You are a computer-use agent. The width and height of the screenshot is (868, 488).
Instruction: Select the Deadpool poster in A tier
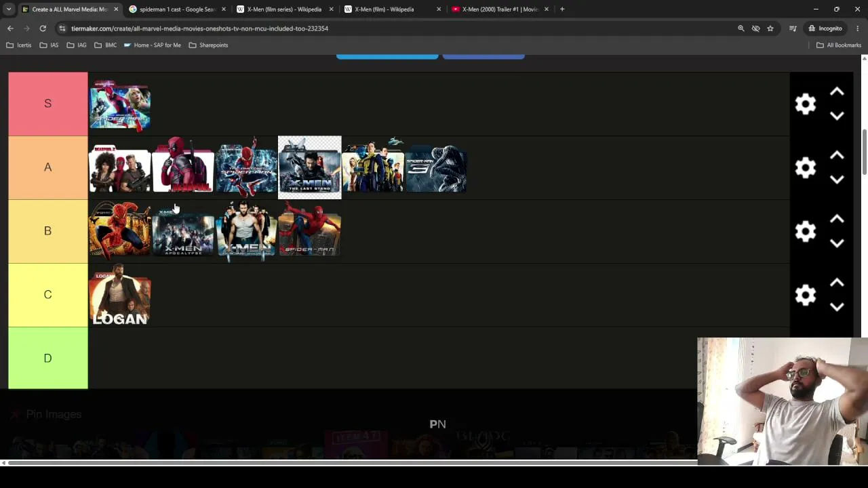click(183, 167)
